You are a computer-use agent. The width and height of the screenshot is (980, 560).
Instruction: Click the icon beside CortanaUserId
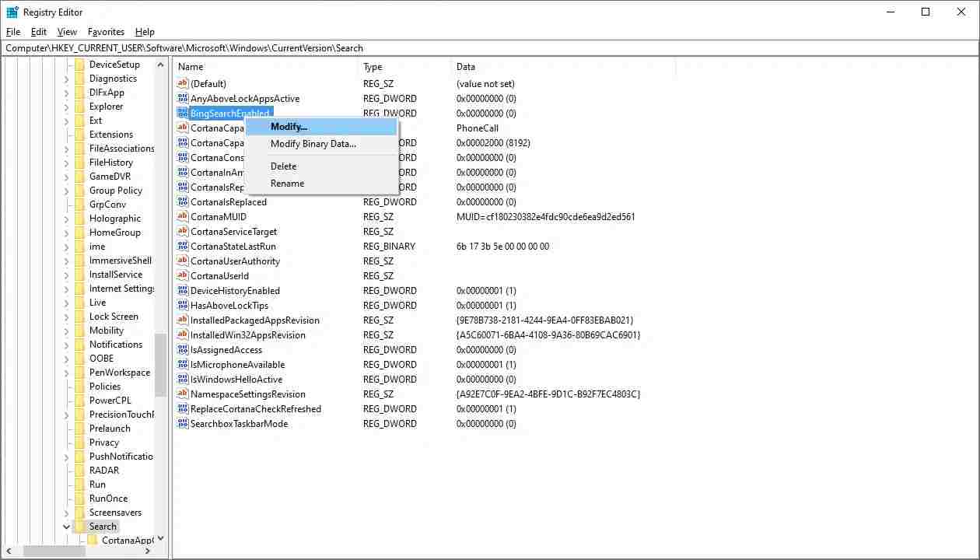click(x=184, y=275)
